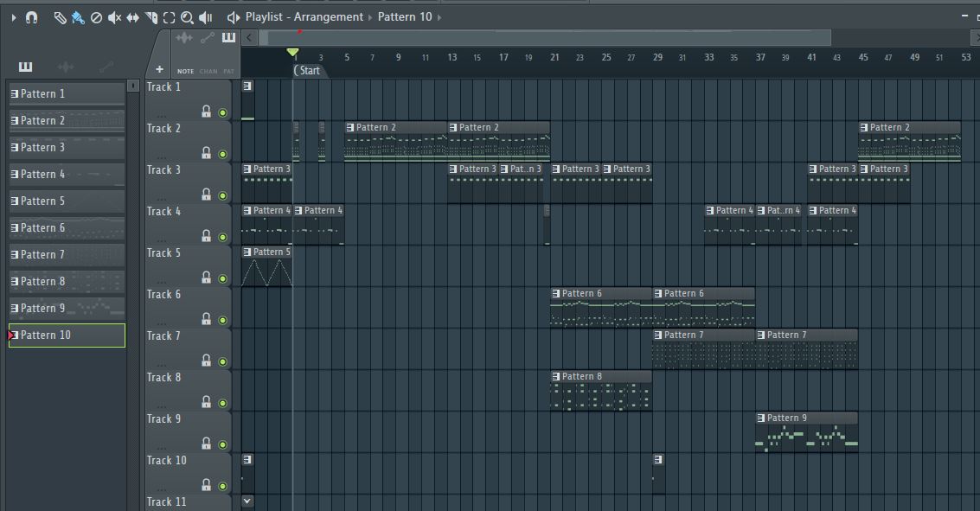Select the Draw pencil tool
Screen dimensions: 980x511
(x=60, y=18)
